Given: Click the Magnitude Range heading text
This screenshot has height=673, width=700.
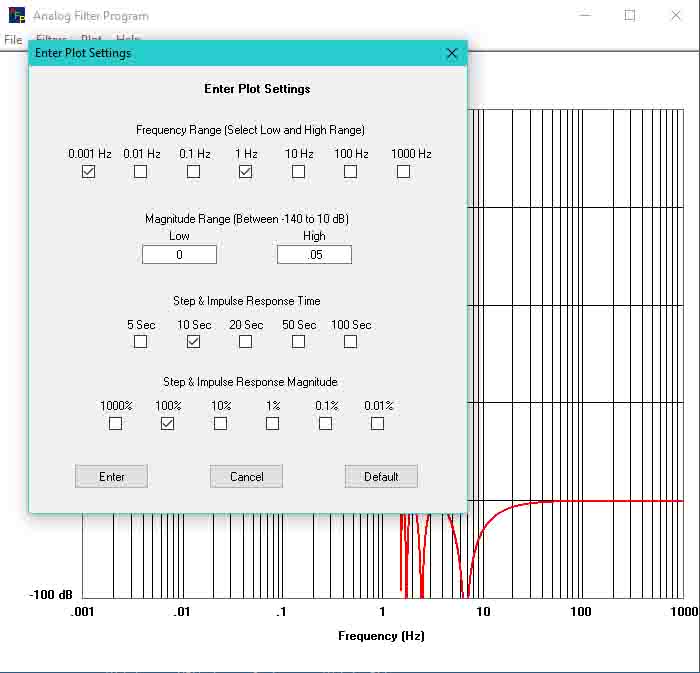Looking at the screenshot, I should coord(247,219).
